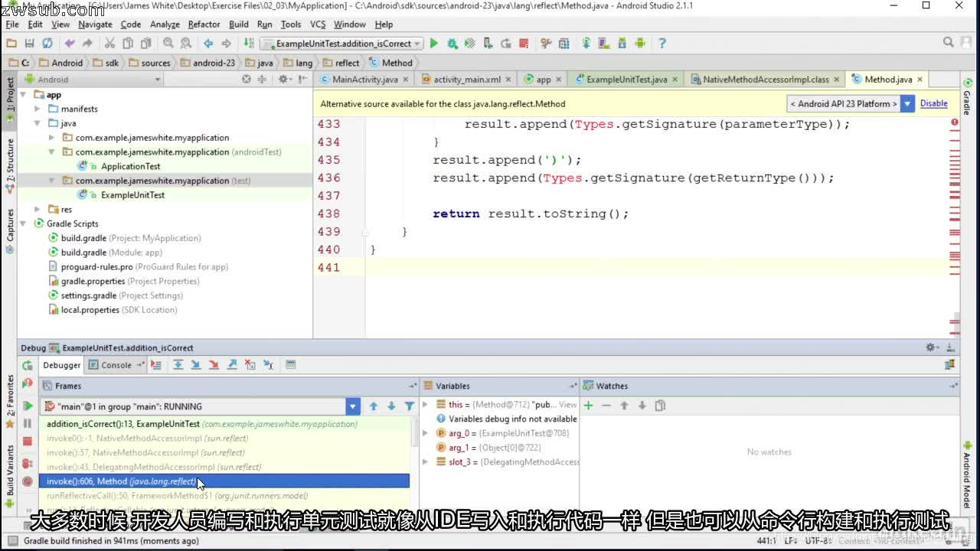Viewport: 980px width, 551px height.
Task: Select ApplicationTest in project tree
Action: point(131,166)
